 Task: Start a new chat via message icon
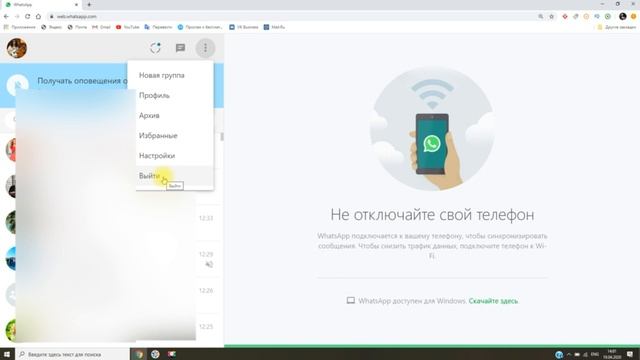[x=180, y=48]
